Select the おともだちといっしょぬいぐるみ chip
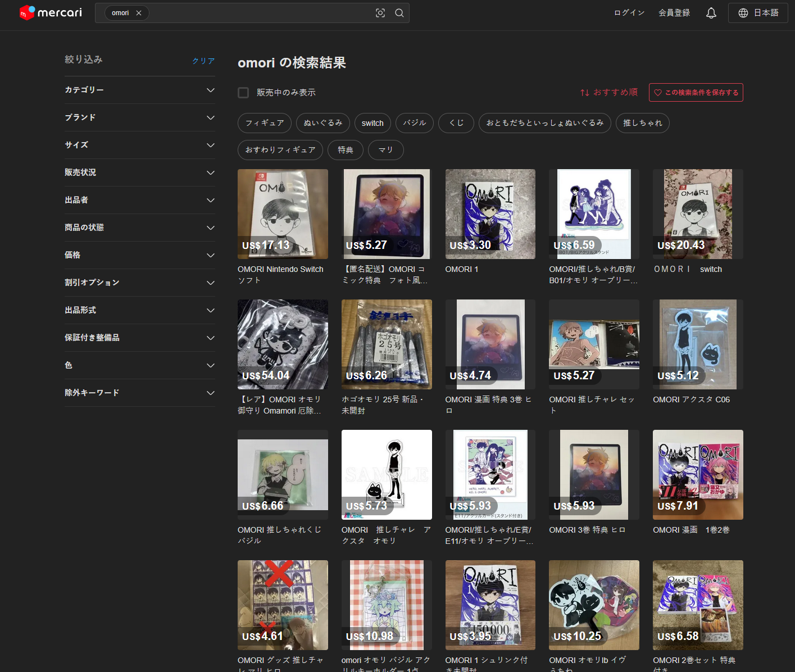This screenshot has height=672, width=795. (x=545, y=123)
